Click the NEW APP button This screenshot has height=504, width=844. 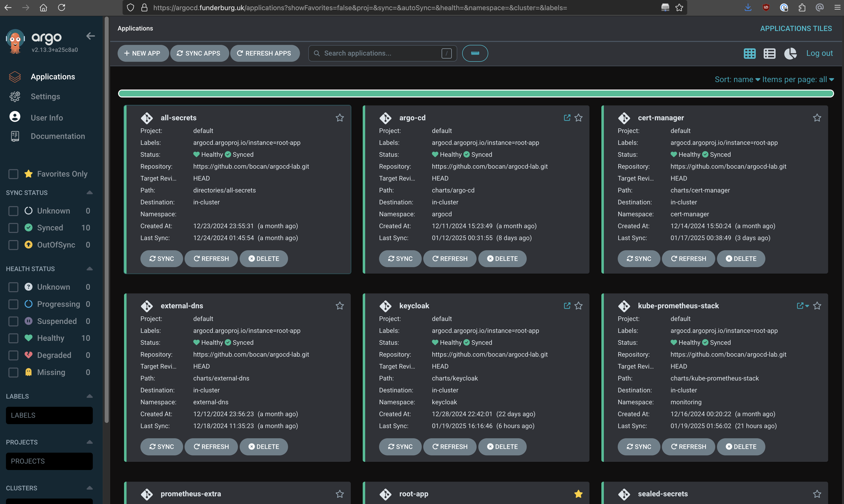[x=143, y=53]
